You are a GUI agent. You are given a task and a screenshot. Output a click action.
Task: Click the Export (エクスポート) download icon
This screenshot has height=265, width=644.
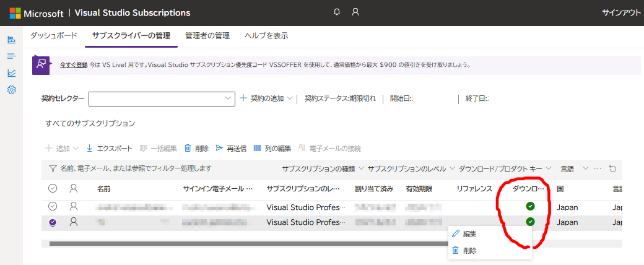(x=90, y=149)
